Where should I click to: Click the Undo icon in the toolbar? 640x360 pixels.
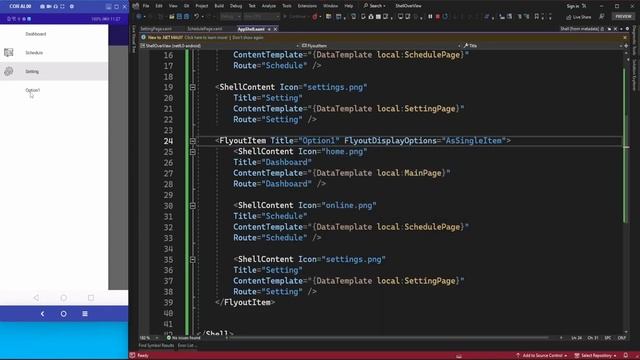pos(196,16)
